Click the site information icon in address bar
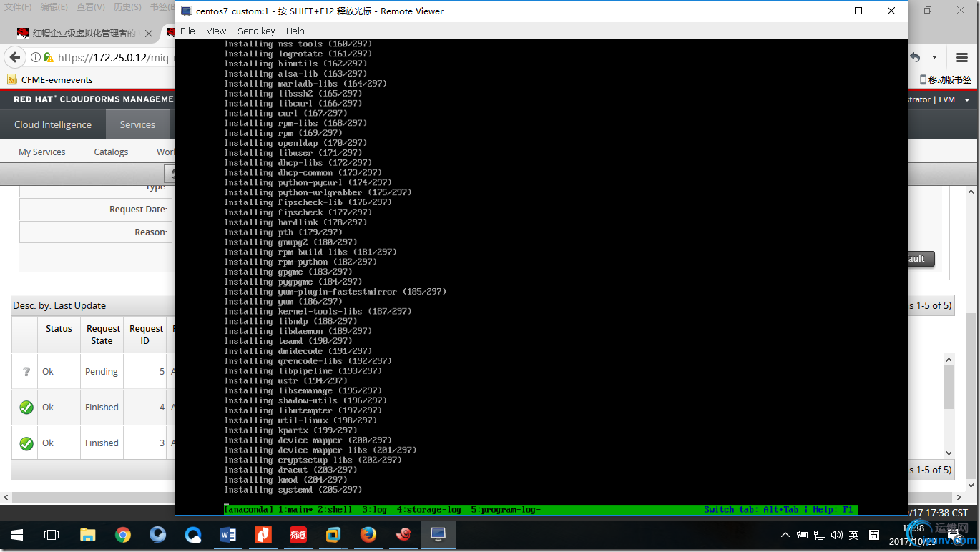Viewport: 980px width, 552px height. pos(35,57)
